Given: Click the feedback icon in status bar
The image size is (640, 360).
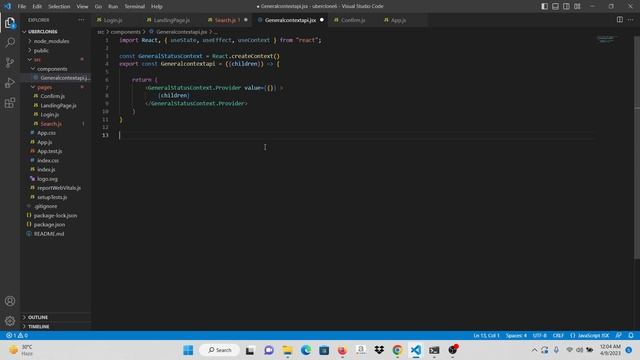Looking at the screenshot, I should pos(619,336).
